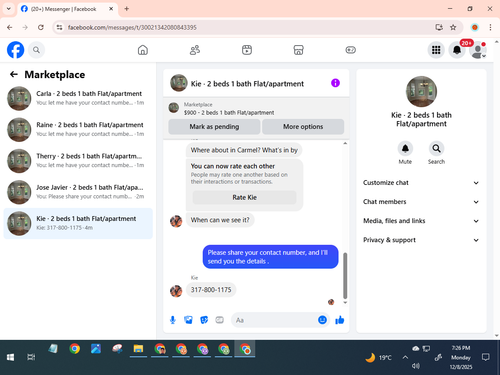The height and width of the screenshot is (375, 500).
Task: Open a new browser tab
Action: [x=126, y=9]
